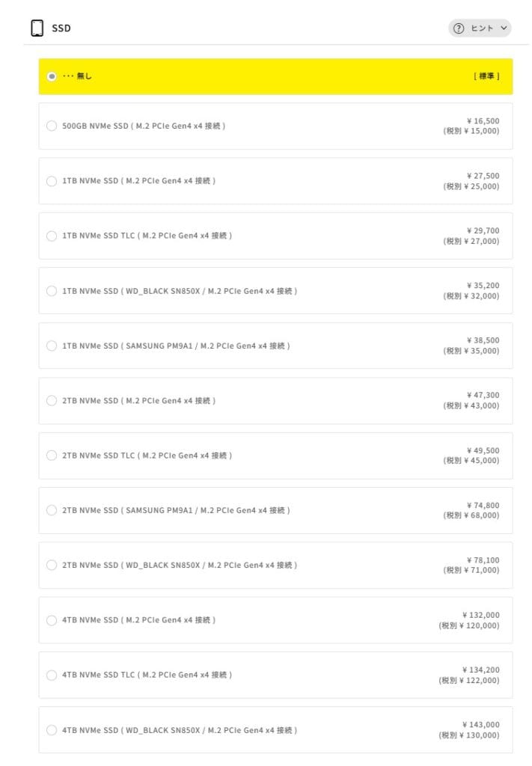Expand the ヒント dropdown chevron
This screenshot has height=766, width=532.
(x=504, y=28)
